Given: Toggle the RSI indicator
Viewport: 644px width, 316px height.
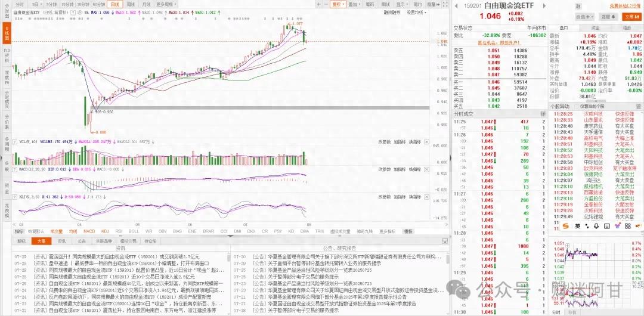Looking at the screenshot, I should click(x=119, y=231).
